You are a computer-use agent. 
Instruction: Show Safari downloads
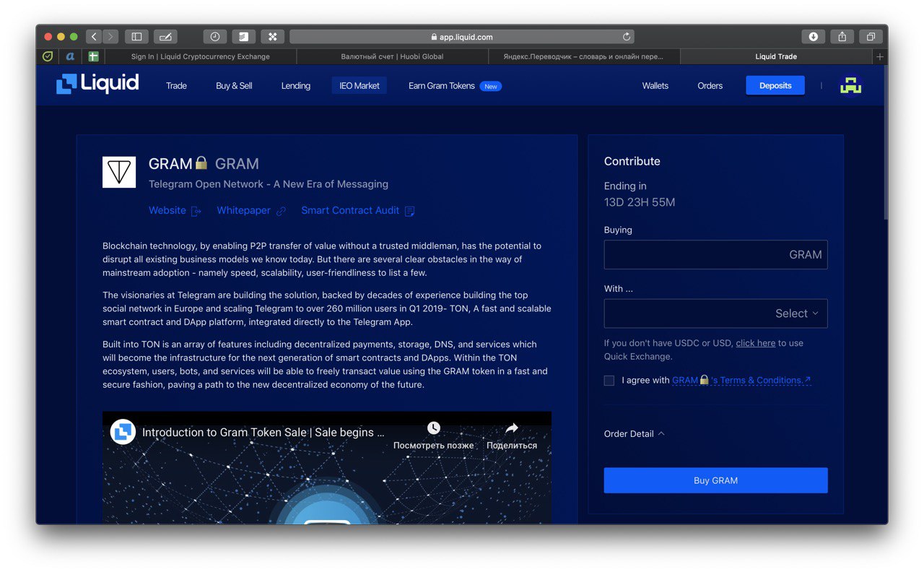point(814,37)
